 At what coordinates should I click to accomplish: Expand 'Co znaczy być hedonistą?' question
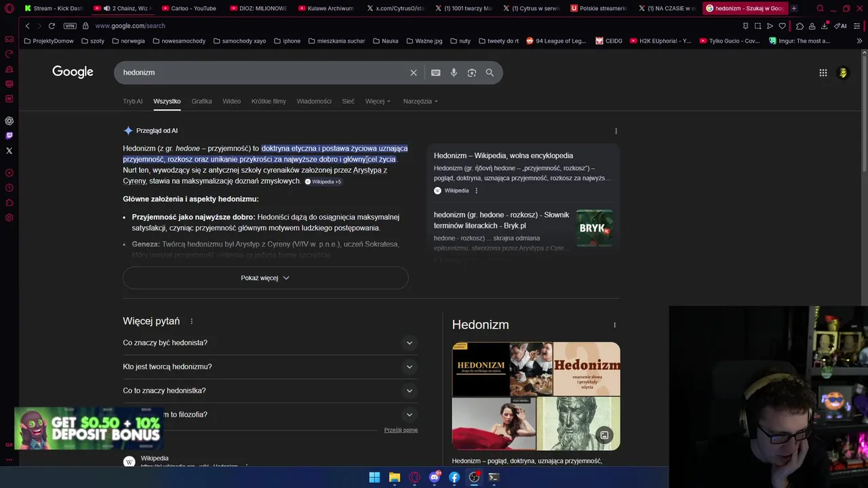[270, 343]
